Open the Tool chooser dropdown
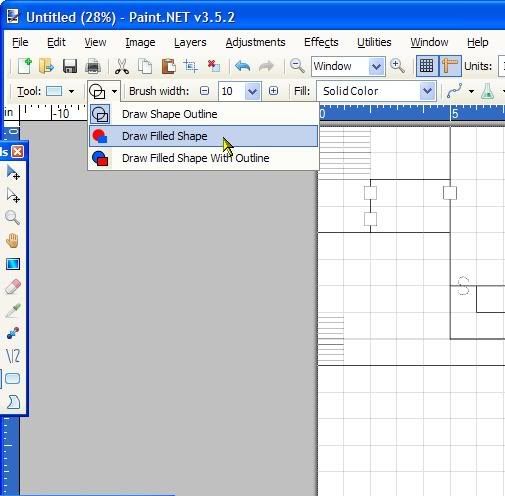This screenshot has height=496, width=505. [x=60, y=91]
